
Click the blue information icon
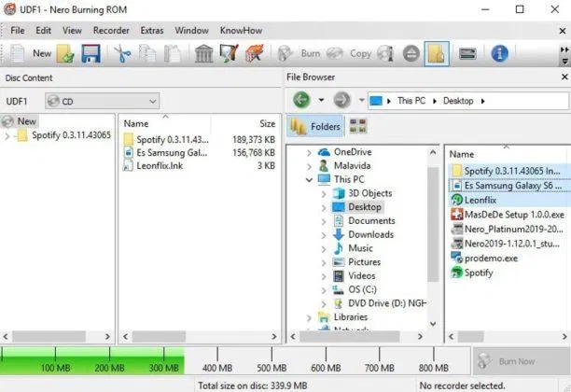(x=500, y=54)
